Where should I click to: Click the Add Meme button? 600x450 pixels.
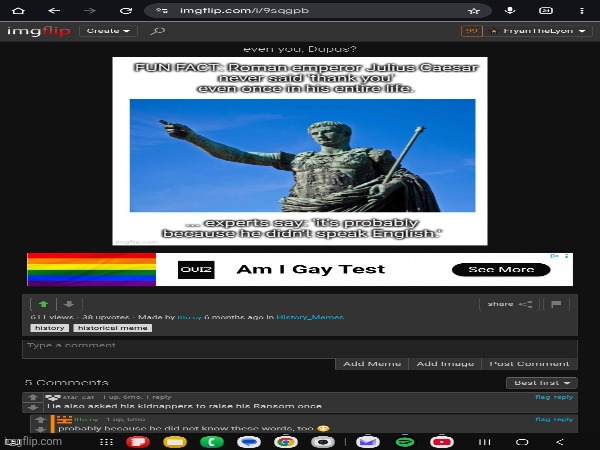(x=372, y=364)
